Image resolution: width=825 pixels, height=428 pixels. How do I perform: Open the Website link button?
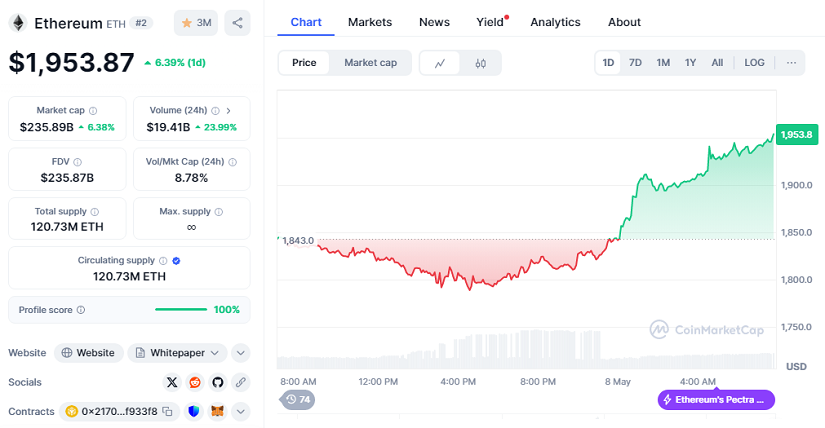[x=89, y=353]
